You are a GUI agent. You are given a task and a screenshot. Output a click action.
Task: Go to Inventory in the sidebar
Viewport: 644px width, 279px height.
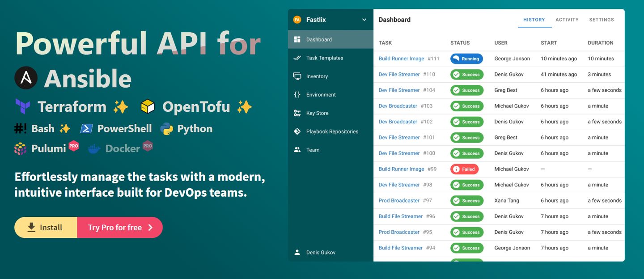point(330,76)
